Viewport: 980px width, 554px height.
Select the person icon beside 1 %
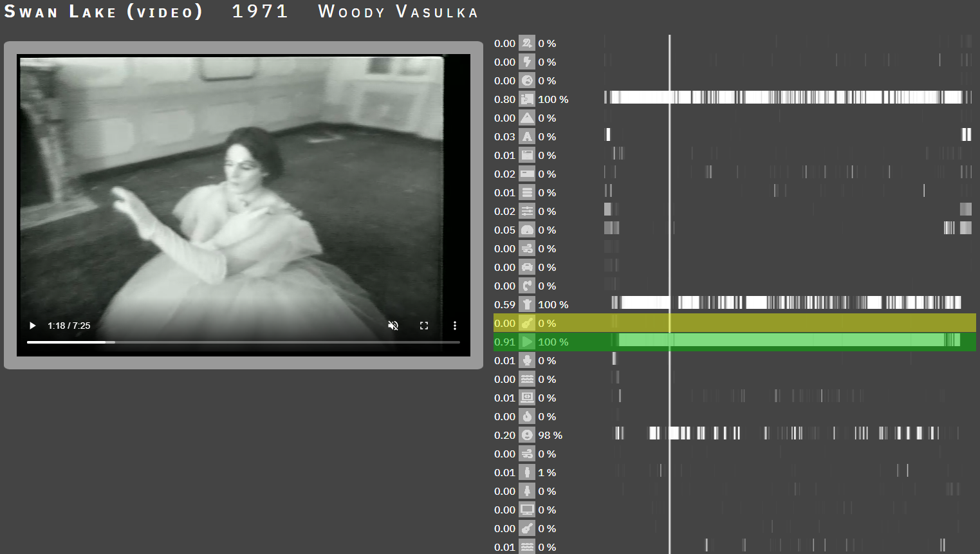[527, 472]
